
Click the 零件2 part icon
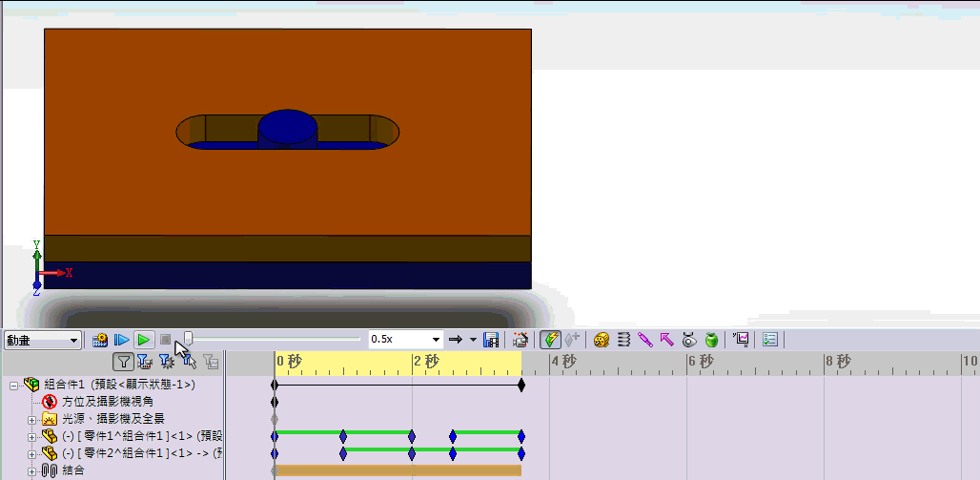(50, 452)
